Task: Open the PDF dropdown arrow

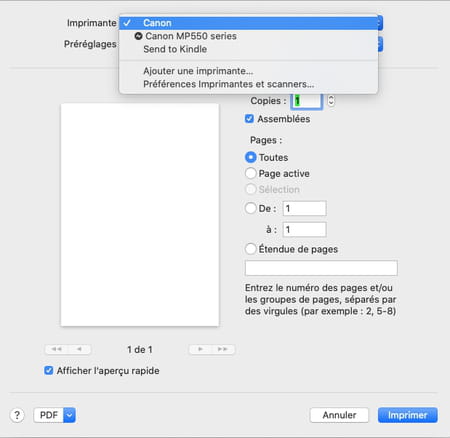Action: (x=69, y=415)
